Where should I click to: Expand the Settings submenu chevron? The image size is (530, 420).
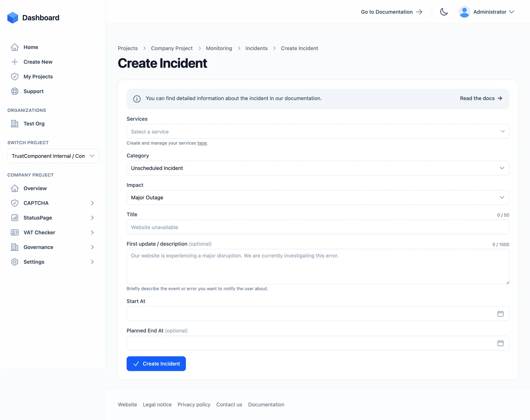click(92, 262)
